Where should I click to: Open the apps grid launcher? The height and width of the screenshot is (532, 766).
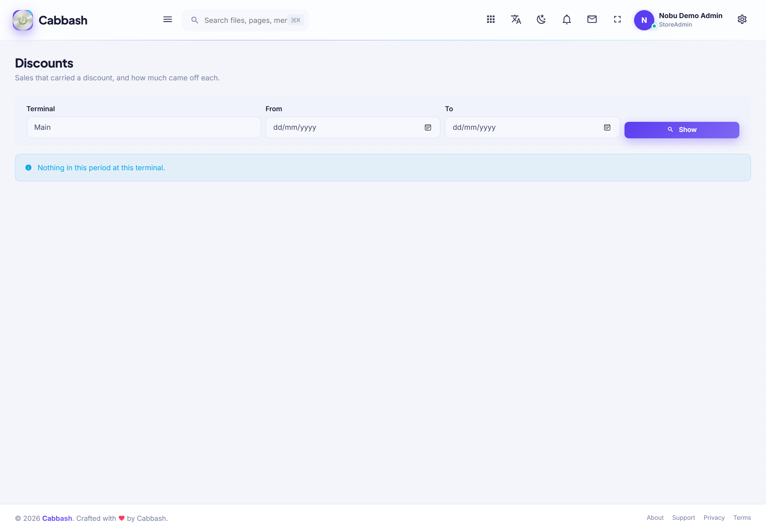click(x=491, y=19)
